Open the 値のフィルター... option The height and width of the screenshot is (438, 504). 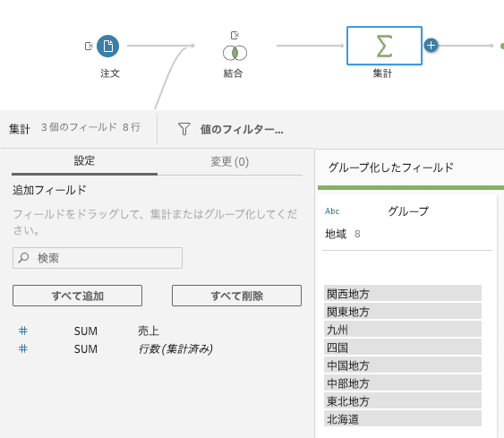pyautogui.click(x=242, y=129)
